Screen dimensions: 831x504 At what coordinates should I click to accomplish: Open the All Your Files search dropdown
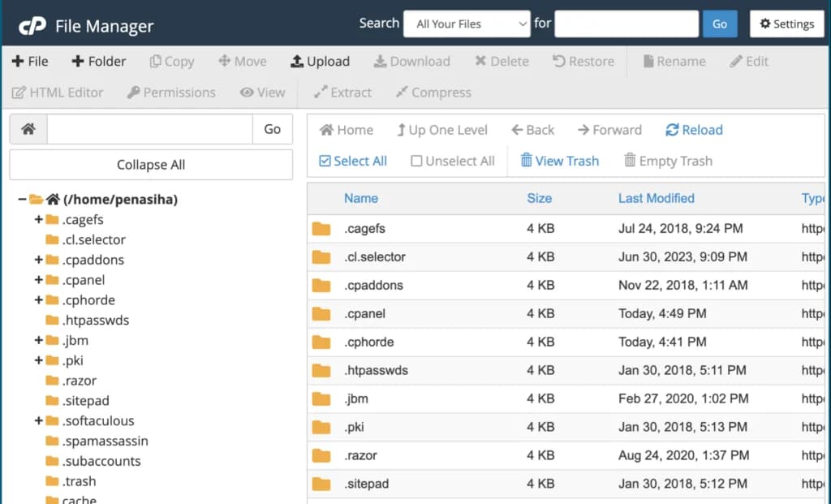tap(467, 24)
